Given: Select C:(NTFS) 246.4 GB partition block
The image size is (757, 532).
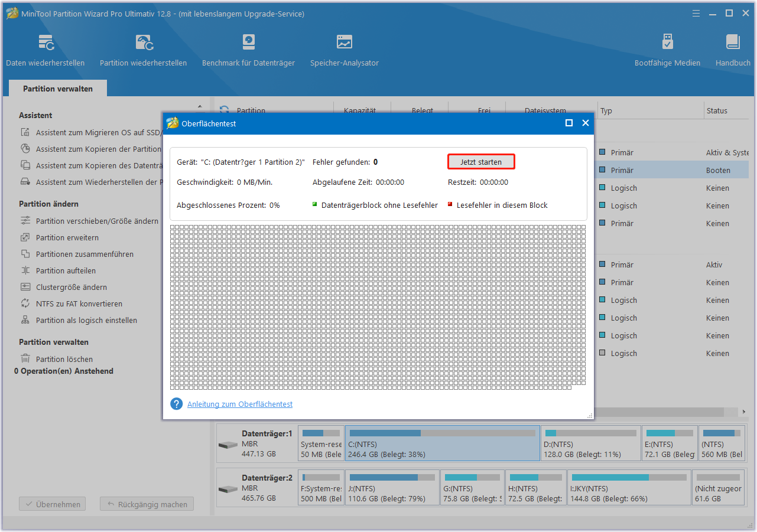Looking at the screenshot, I should pos(443,443).
